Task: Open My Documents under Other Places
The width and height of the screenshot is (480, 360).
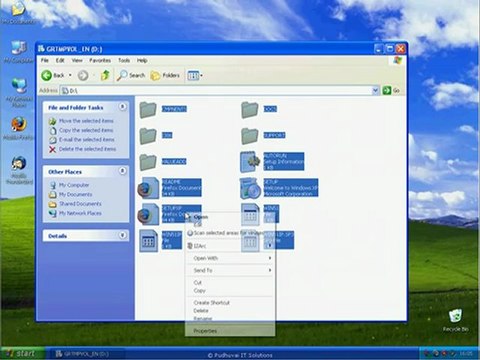Action: click(76, 194)
